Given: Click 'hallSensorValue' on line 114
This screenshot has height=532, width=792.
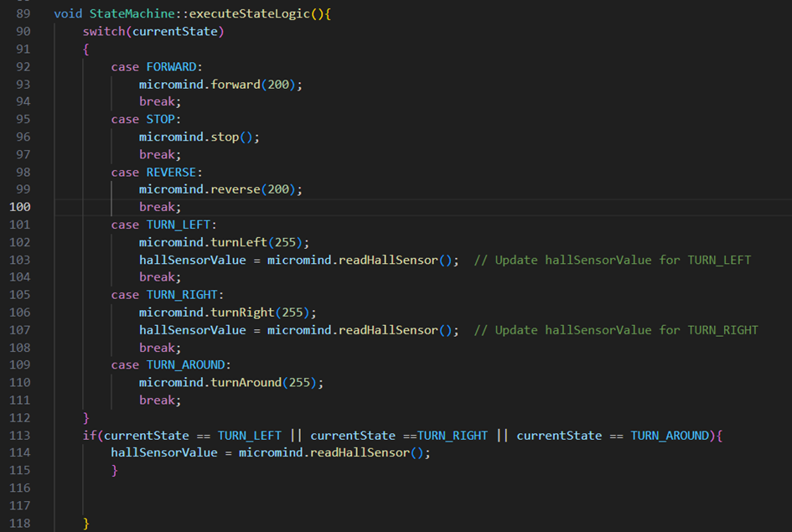Looking at the screenshot, I should point(164,452).
